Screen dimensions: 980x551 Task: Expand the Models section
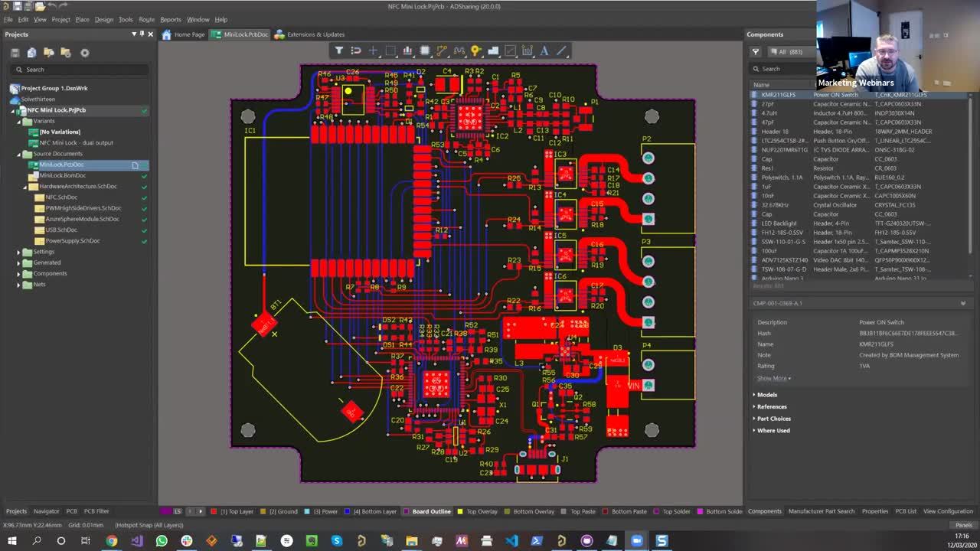tap(767, 395)
